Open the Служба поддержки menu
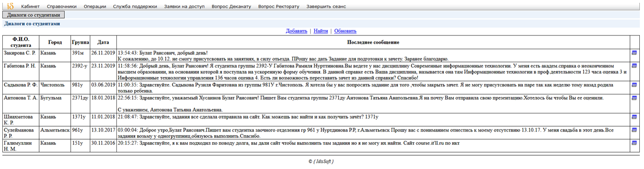Image resolution: width=644 pixels, height=169 pixels. tap(135, 7)
